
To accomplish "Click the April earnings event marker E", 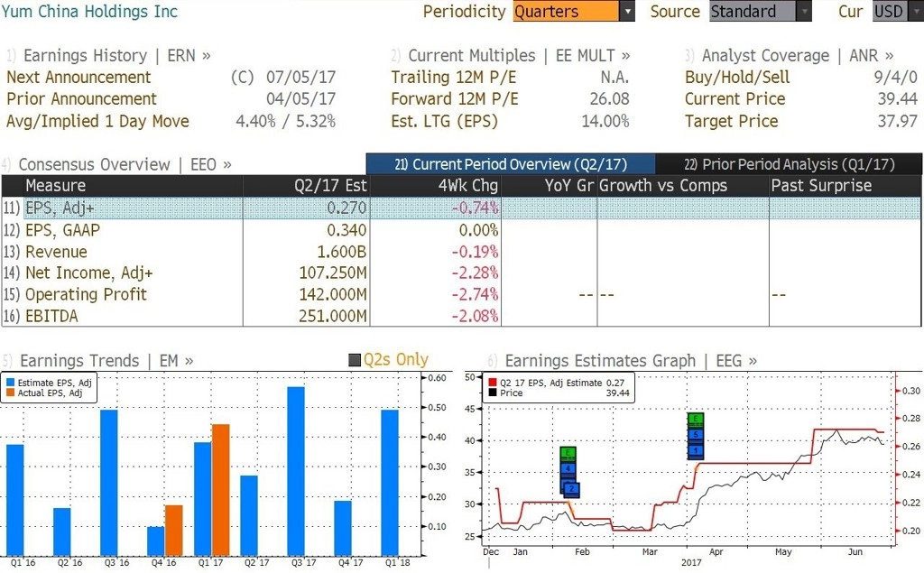I will pos(696,419).
